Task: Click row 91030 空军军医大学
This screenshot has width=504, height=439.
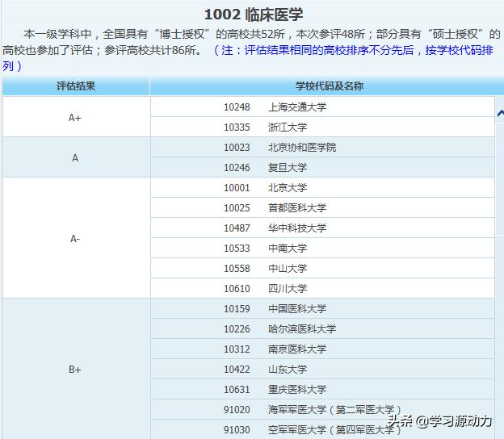Action: (322, 429)
